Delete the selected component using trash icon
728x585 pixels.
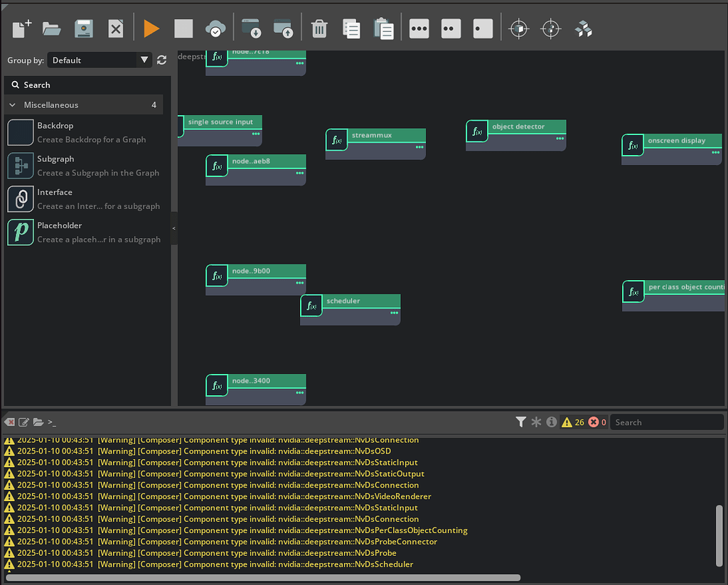click(319, 28)
